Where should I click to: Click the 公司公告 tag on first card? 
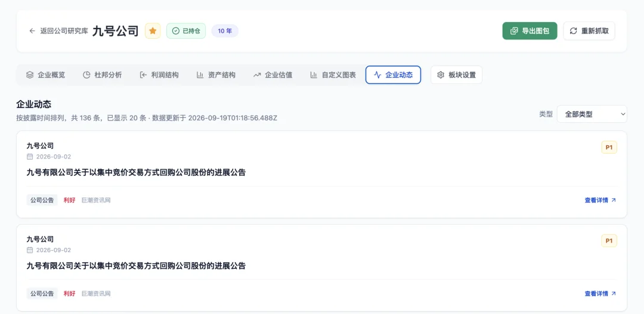click(42, 200)
